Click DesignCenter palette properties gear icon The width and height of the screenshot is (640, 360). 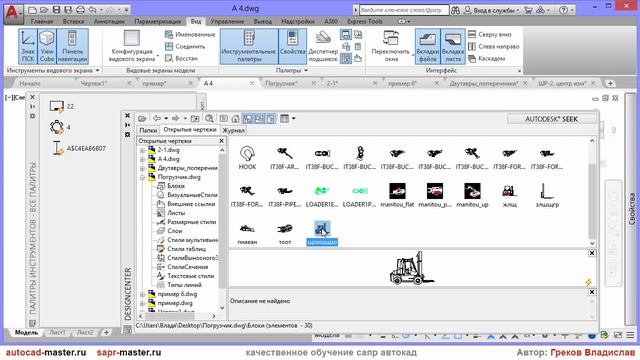tap(127, 134)
